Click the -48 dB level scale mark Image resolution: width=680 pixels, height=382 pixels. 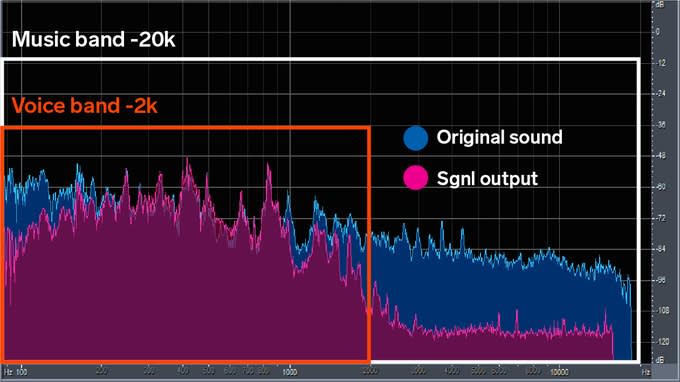tap(660, 156)
